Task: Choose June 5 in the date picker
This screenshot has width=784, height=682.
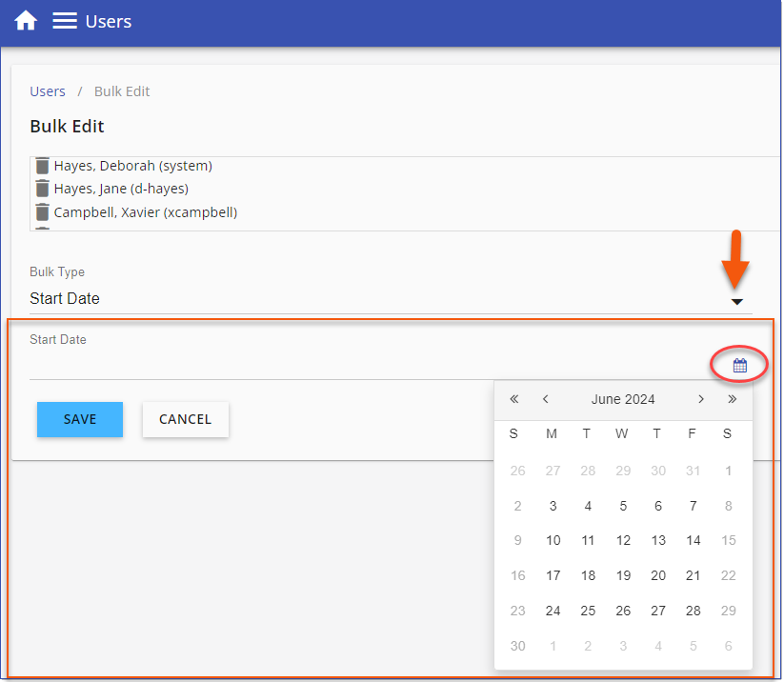Action: [x=623, y=506]
